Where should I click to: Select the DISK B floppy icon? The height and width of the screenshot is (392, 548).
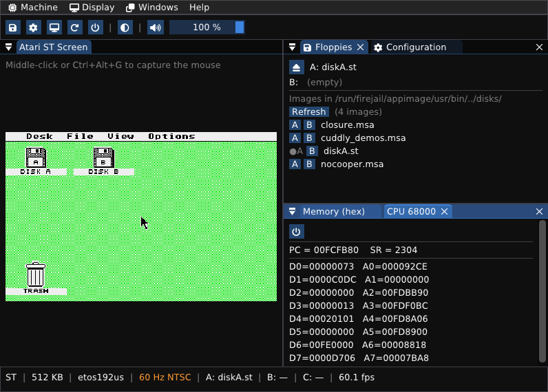pos(104,161)
